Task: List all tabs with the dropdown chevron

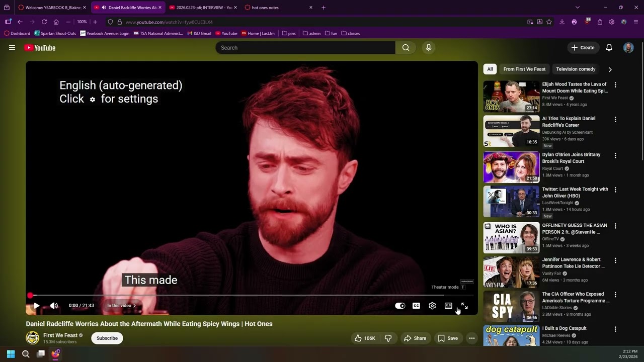Action: point(578,8)
